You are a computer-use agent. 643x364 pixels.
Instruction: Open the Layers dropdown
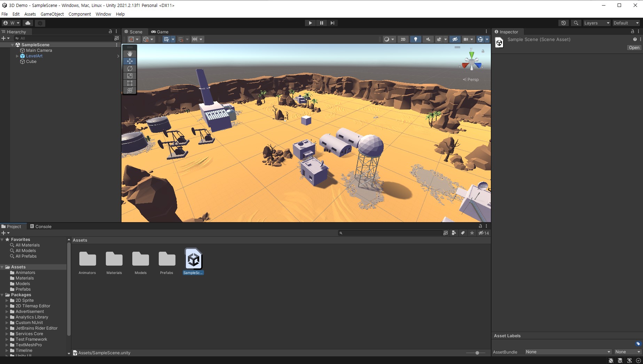pyautogui.click(x=597, y=23)
